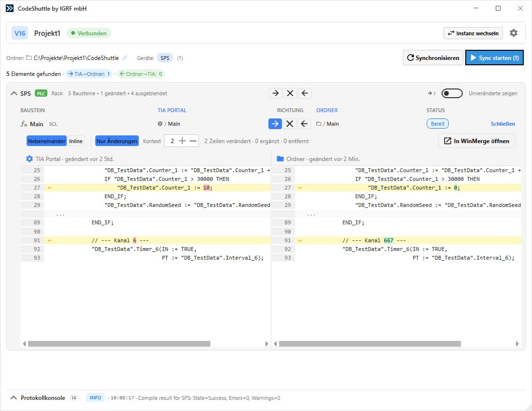Click the right pane horizontal scrollbar thumb
The image size is (532, 411).
369,344
